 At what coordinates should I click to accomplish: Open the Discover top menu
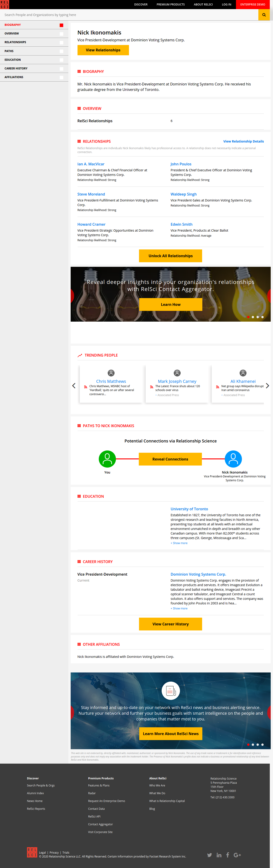coord(141,4)
